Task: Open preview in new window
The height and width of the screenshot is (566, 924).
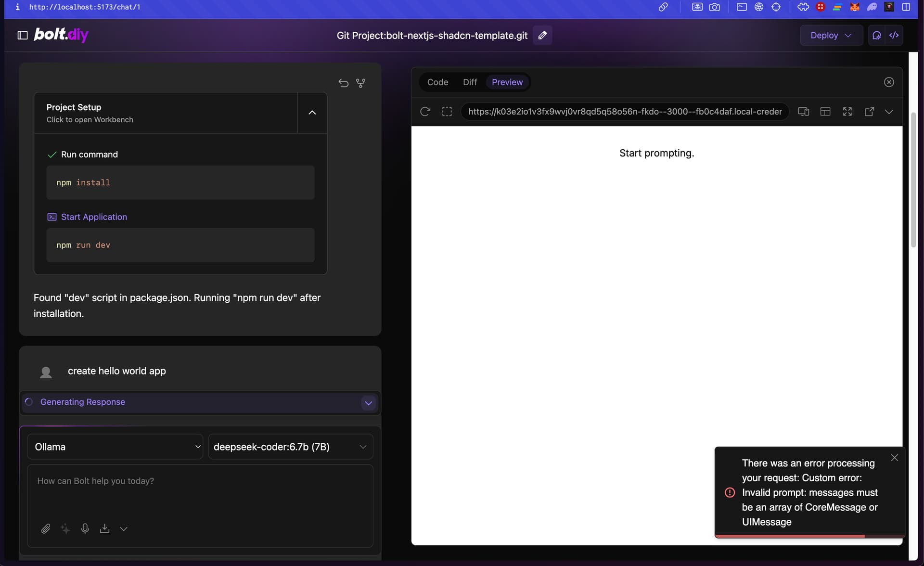Action: 869,112
